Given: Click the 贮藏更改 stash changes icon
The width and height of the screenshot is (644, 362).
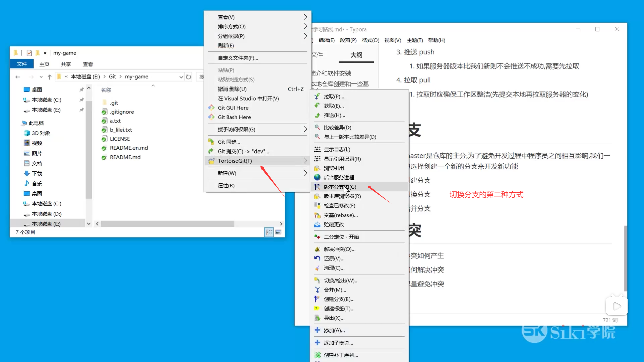Looking at the screenshot, I should tap(317, 225).
